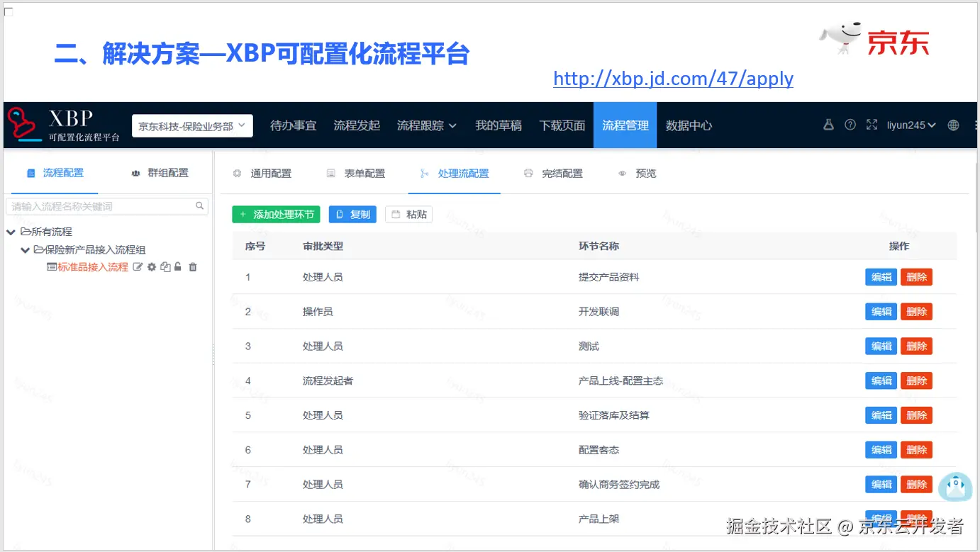Screen dimensions: 980x552
Task: Open the 我的草稿 menu
Action: coord(499,125)
